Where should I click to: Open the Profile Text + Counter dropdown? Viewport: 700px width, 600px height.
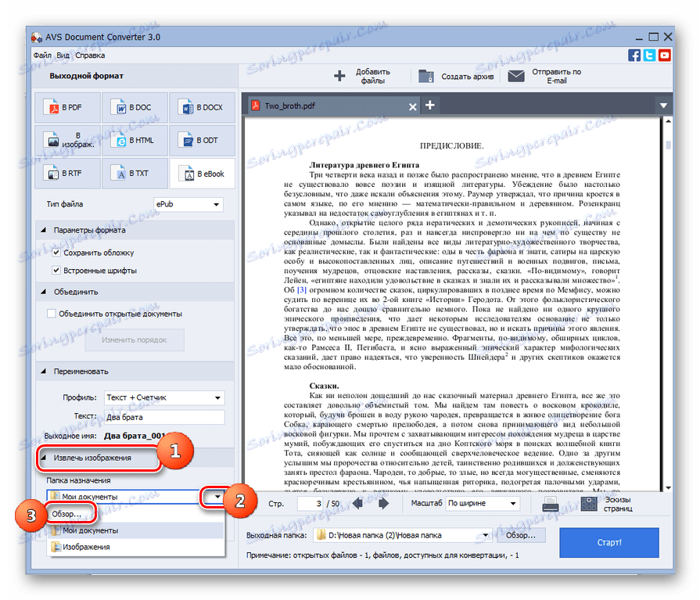tap(164, 397)
